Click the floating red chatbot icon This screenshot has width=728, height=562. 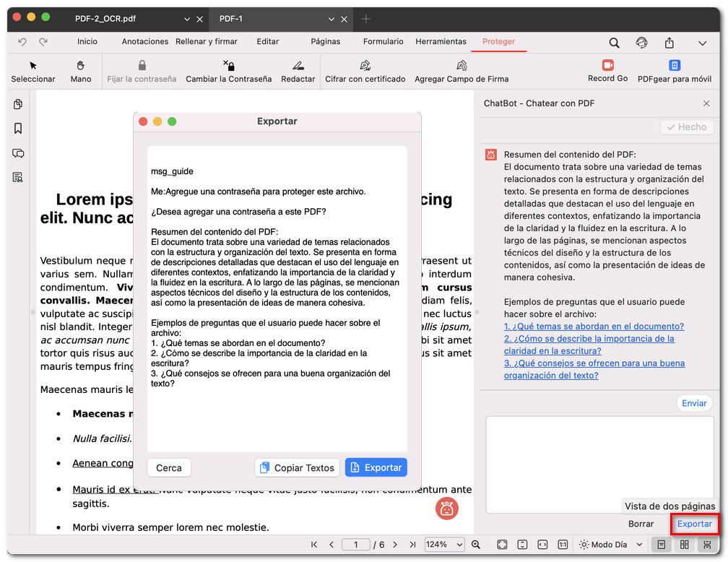click(x=447, y=509)
